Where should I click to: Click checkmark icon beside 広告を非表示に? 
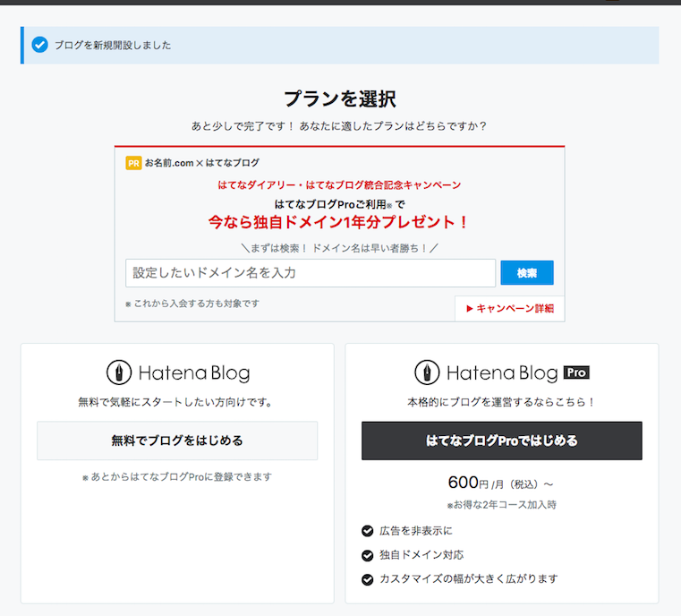(368, 531)
